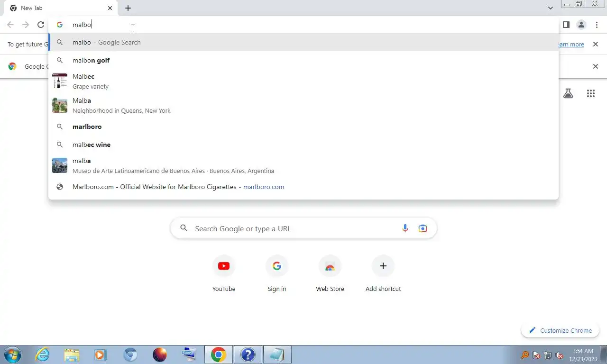Viewport: 607px width, 364px height.
Task: Open the Chrome profile avatar
Action: [x=581, y=25]
